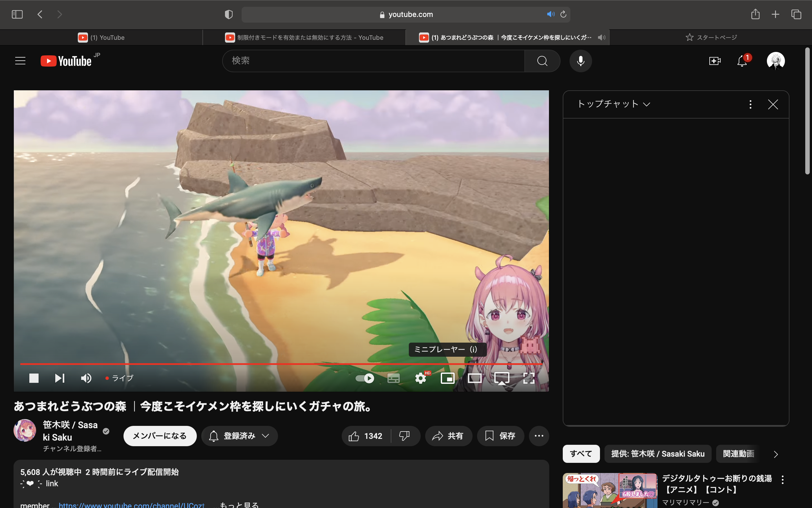Image resolution: width=812 pixels, height=508 pixels.
Task: Switch to theater mode view
Action: click(x=475, y=378)
